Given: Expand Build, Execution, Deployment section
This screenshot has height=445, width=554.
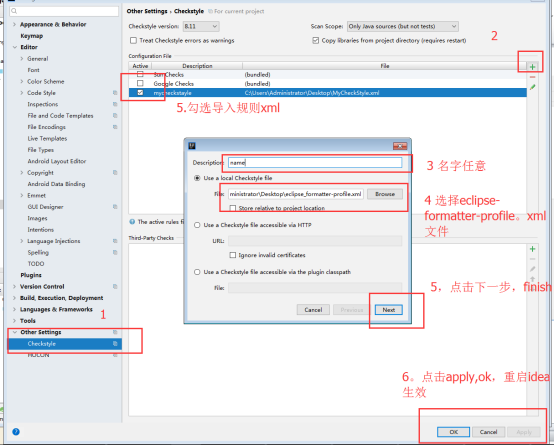Looking at the screenshot, I should click(14, 298).
